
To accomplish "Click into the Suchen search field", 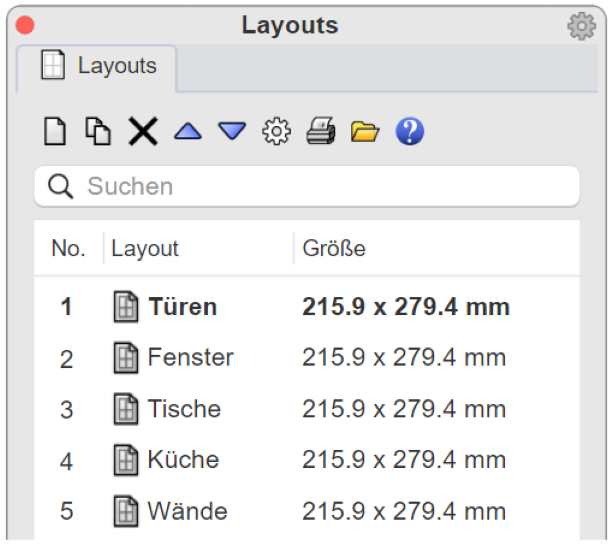I will pyautogui.click(x=307, y=186).
